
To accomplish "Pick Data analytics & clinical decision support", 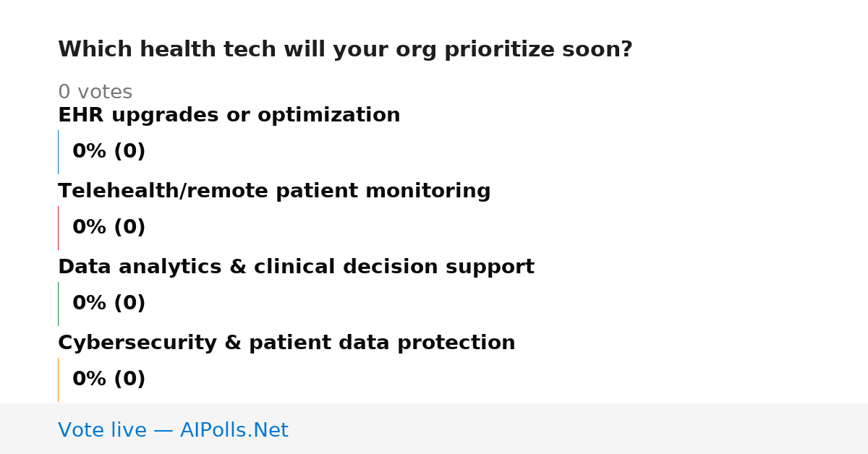I will pyautogui.click(x=296, y=267).
